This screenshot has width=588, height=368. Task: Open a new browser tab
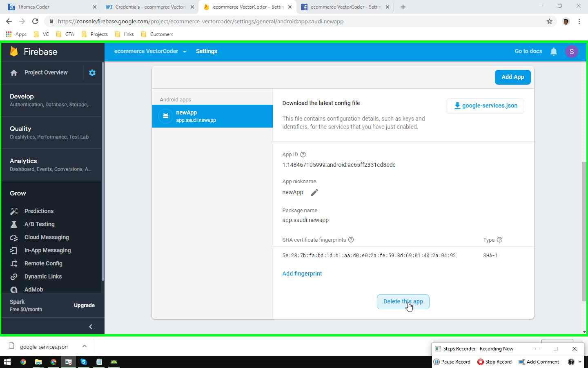point(403,7)
